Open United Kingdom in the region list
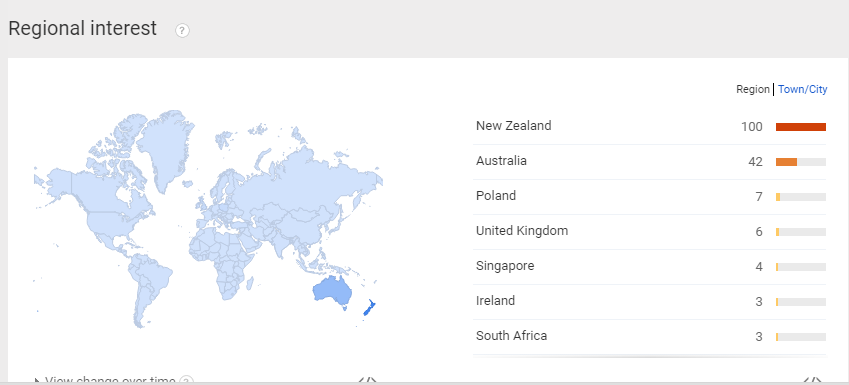This screenshot has width=849, height=385. [522, 231]
